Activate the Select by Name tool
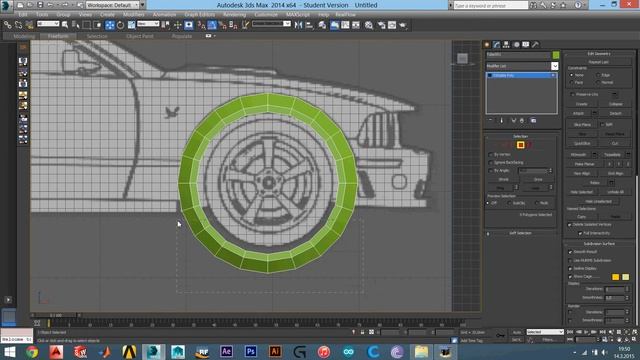 pos(76,25)
